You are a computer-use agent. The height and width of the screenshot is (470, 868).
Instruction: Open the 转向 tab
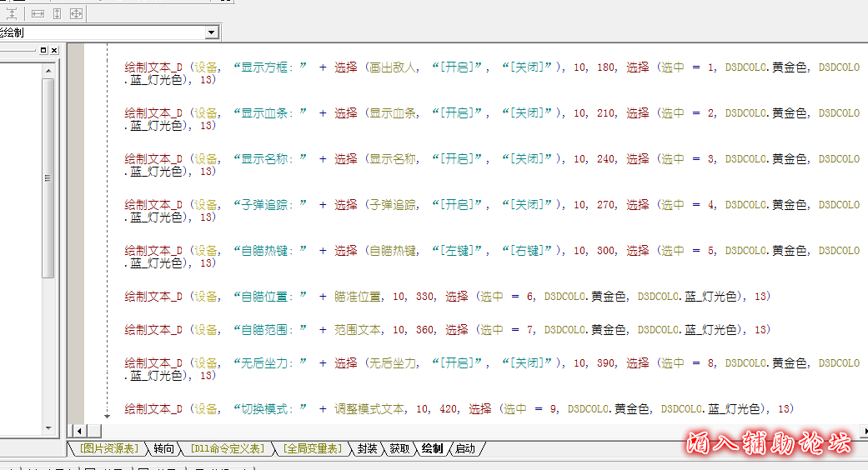pos(164,449)
